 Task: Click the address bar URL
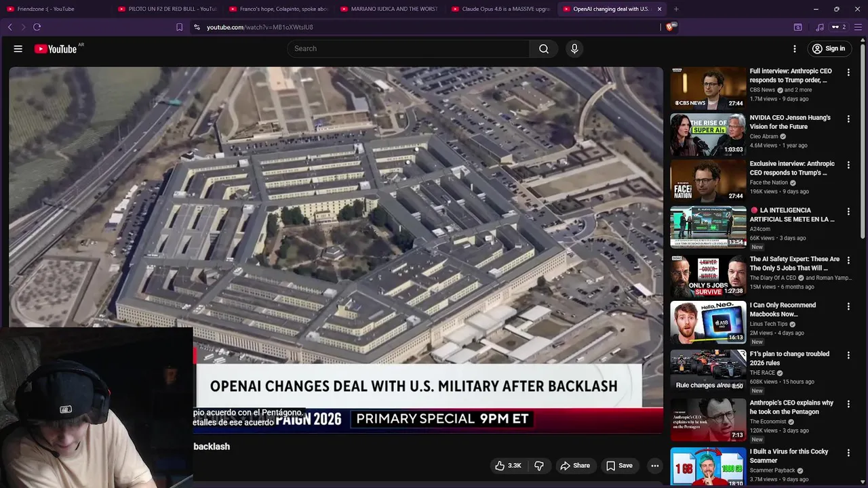260,27
